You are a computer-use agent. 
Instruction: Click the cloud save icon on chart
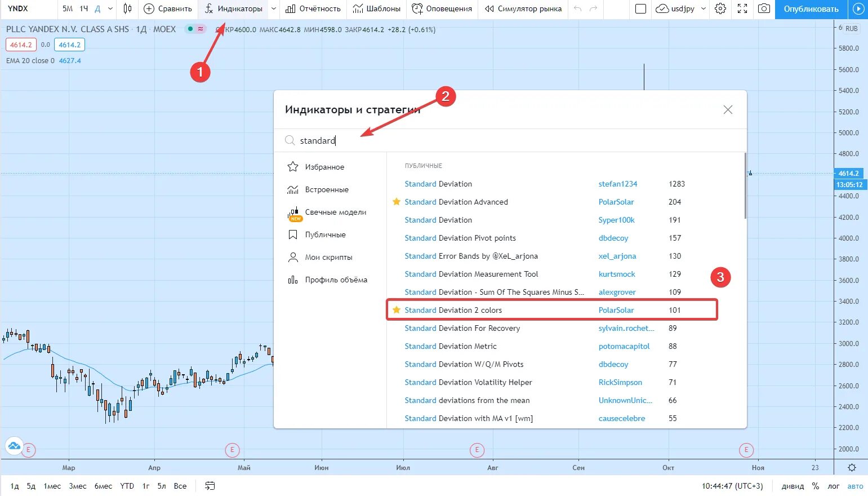click(x=14, y=446)
